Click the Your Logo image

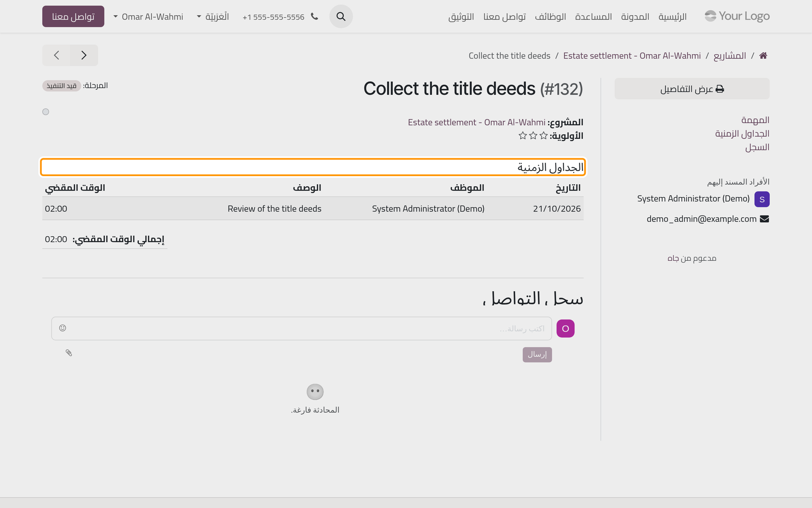tap(737, 16)
